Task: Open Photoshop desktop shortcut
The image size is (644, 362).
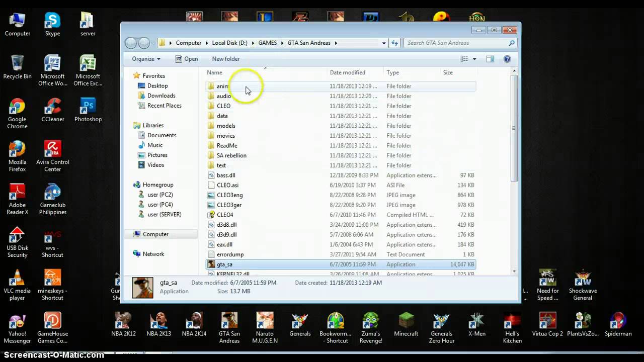Action: pos(88,110)
